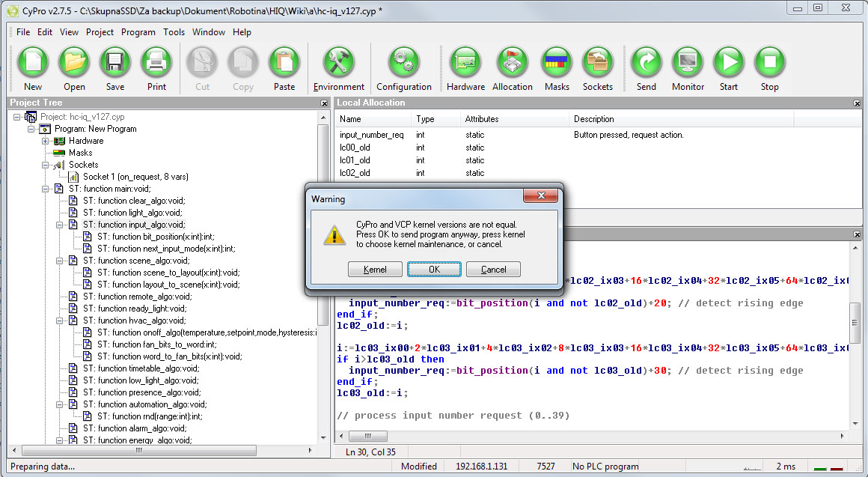The image size is (868, 477).
Task: Select Socket 1 in project tree
Action: [135, 177]
